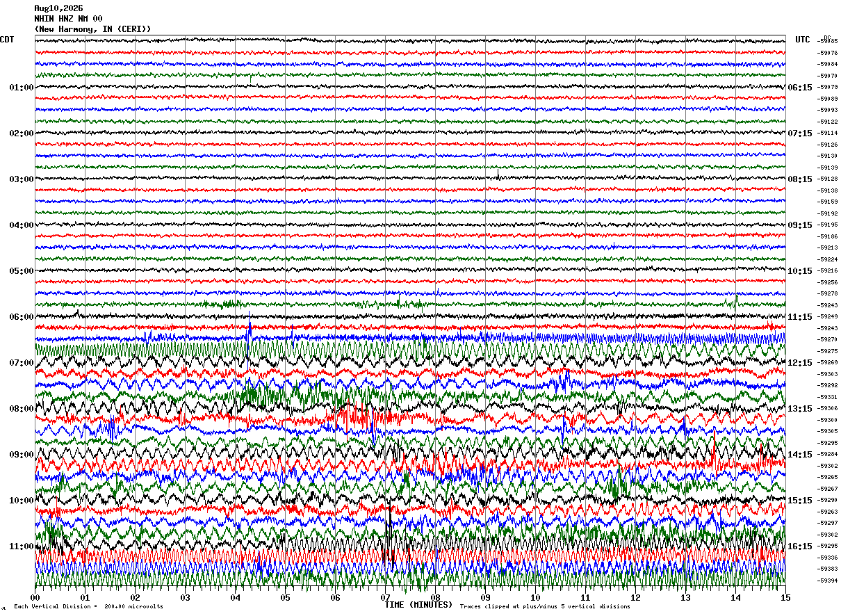Click the CDT timezone label
The width and height of the screenshot is (841, 616).
coord(7,40)
